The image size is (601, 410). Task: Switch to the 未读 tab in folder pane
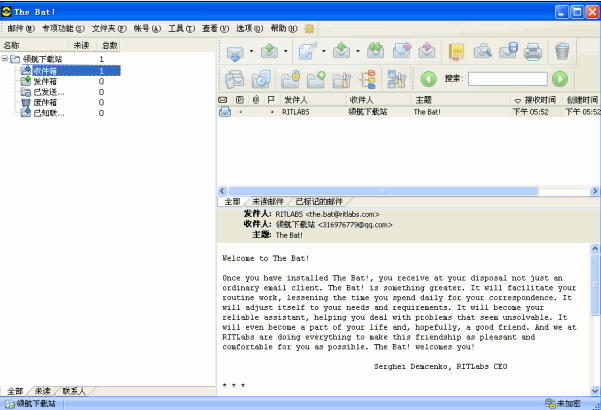point(42,391)
